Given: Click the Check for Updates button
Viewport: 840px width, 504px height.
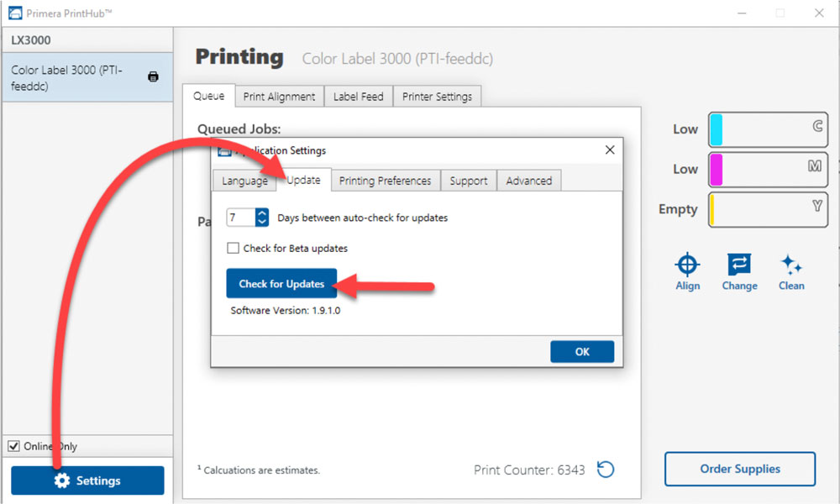Looking at the screenshot, I should click(281, 283).
